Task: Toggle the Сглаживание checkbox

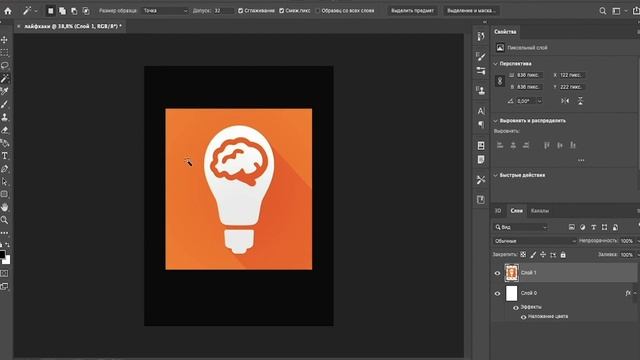Action: 240,11
